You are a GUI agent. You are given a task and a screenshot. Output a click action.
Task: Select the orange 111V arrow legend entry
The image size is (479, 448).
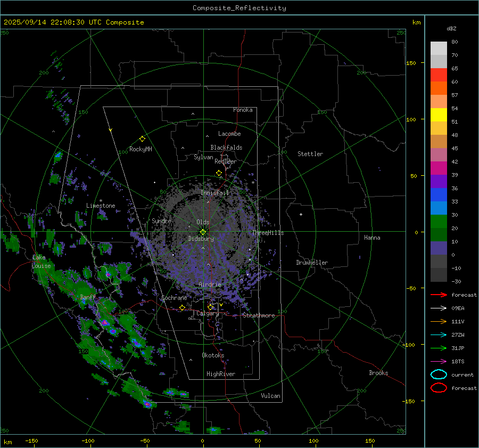[x=439, y=321]
